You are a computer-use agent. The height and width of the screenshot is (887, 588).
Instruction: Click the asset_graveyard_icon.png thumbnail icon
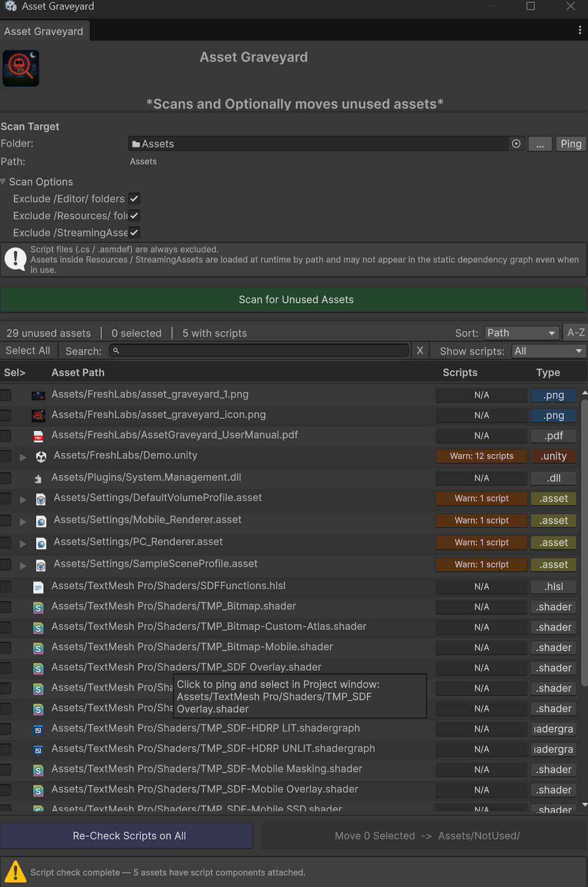(38, 416)
